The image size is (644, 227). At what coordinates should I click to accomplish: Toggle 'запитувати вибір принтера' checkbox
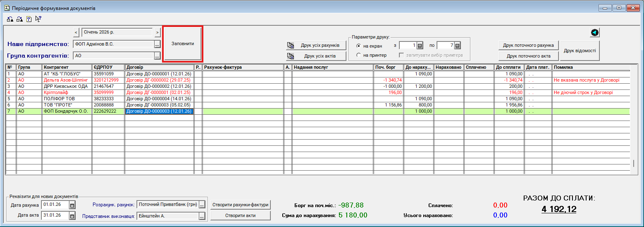point(401,55)
